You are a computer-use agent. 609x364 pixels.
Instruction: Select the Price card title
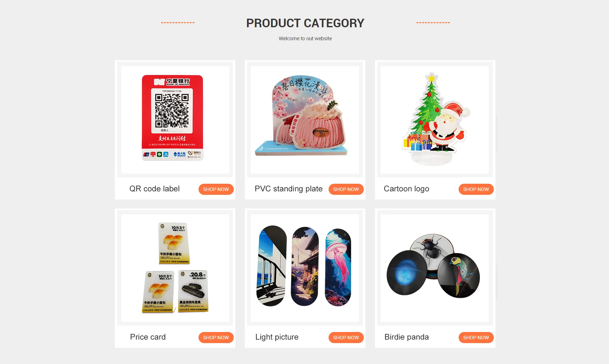pyautogui.click(x=148, y=337)
